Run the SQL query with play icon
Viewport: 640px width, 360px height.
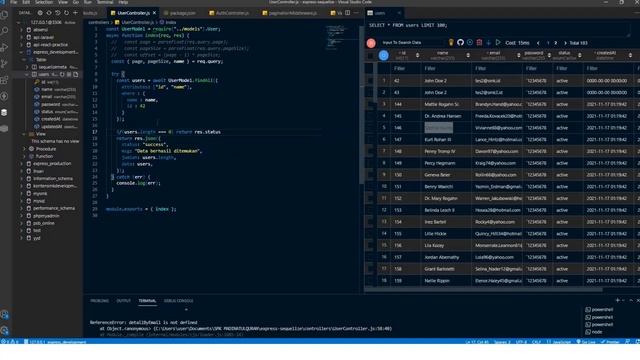pos(498,42)
